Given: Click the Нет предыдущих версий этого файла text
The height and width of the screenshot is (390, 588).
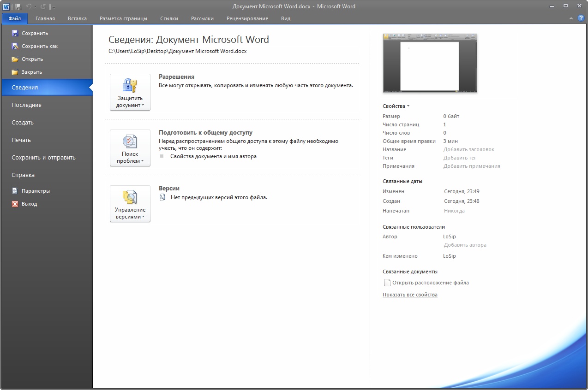Looking at the screenshot, I should coord(219,197).
